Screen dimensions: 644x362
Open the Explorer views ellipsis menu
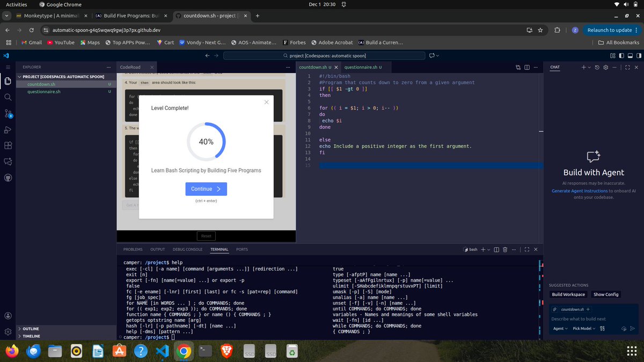[109, 67]
